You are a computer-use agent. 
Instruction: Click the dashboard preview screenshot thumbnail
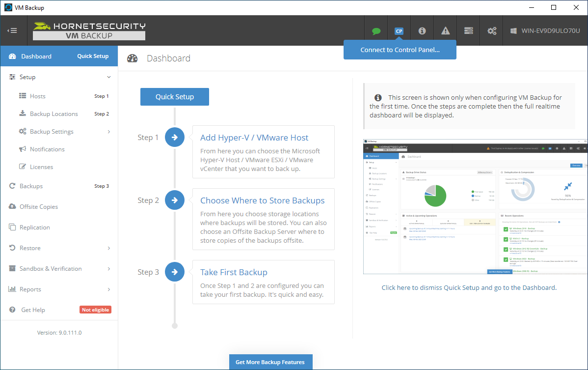476,206
